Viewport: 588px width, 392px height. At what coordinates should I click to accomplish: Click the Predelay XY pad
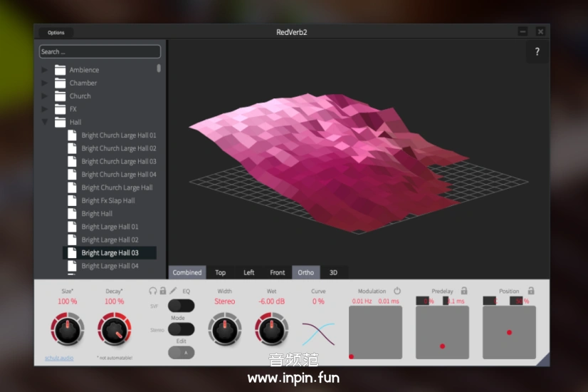[443, 332]
